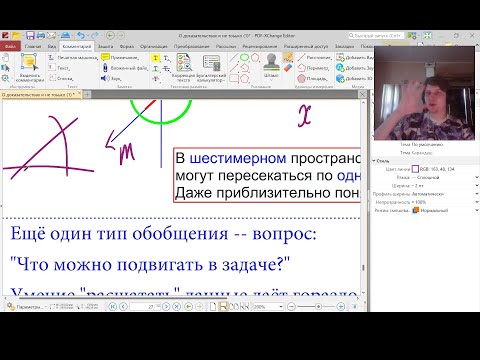Open the Text Correction markup tool
480x360 pixels.
[184, 68]
